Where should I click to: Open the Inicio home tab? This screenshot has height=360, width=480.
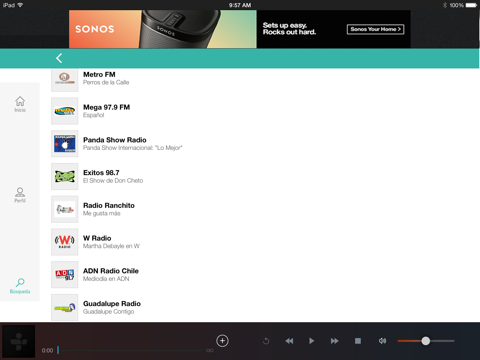[x=20, y=104]
